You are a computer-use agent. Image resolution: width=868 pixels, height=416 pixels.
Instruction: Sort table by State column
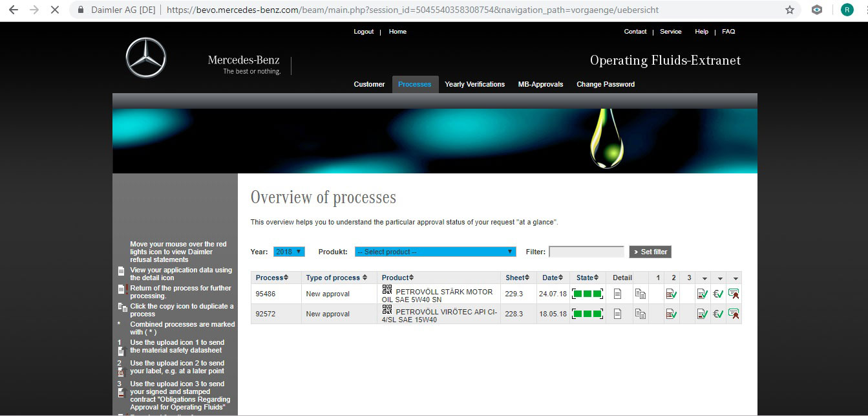(x=587, y=278)
